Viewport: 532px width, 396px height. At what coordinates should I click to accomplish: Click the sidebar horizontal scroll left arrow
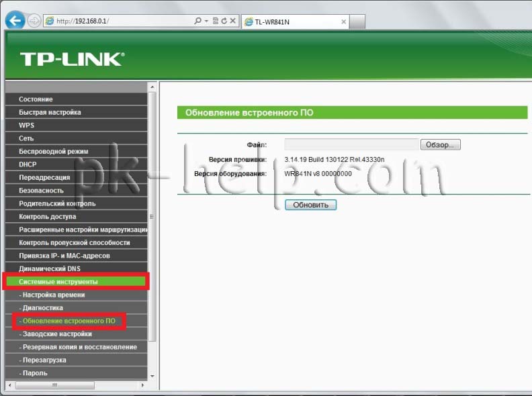point(9,385)
